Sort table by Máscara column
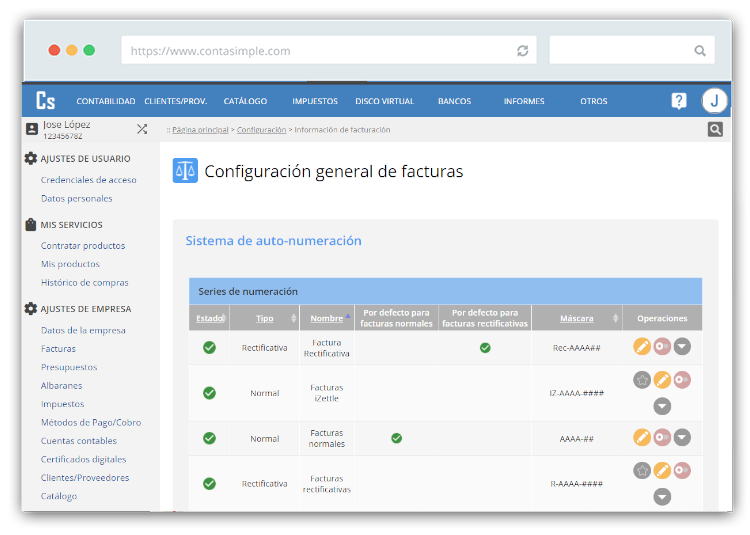 [577, 318]
